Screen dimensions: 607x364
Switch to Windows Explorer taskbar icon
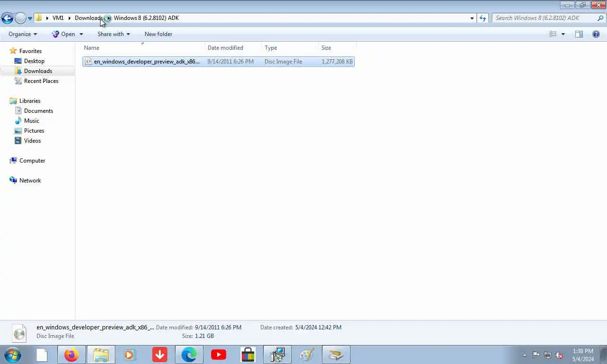[101, 355]
